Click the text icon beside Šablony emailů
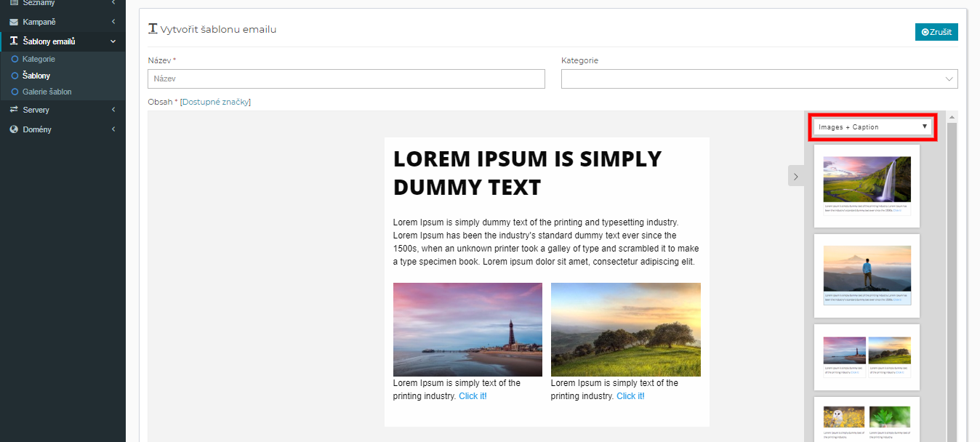980x442 pixels. pos(14,41)
